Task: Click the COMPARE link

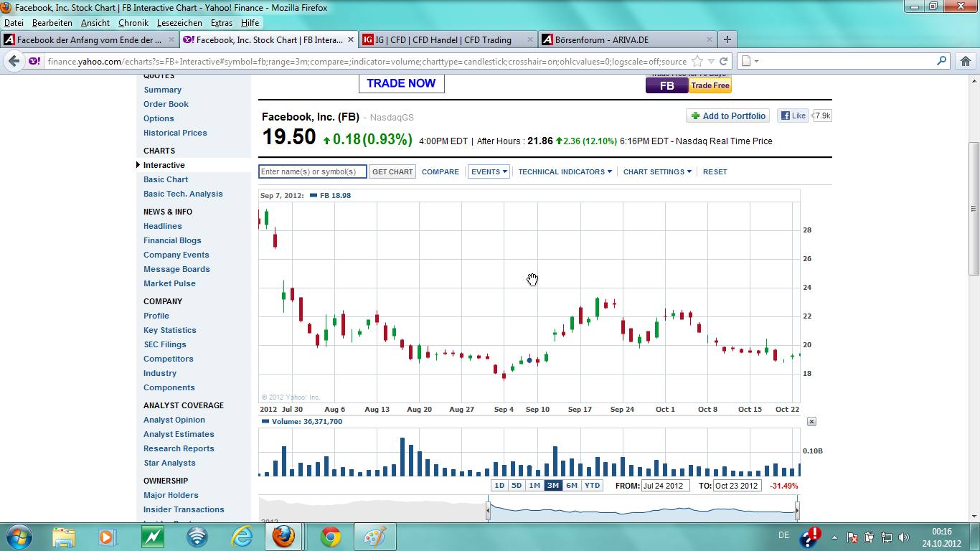Action: click(x=440, y=172)
